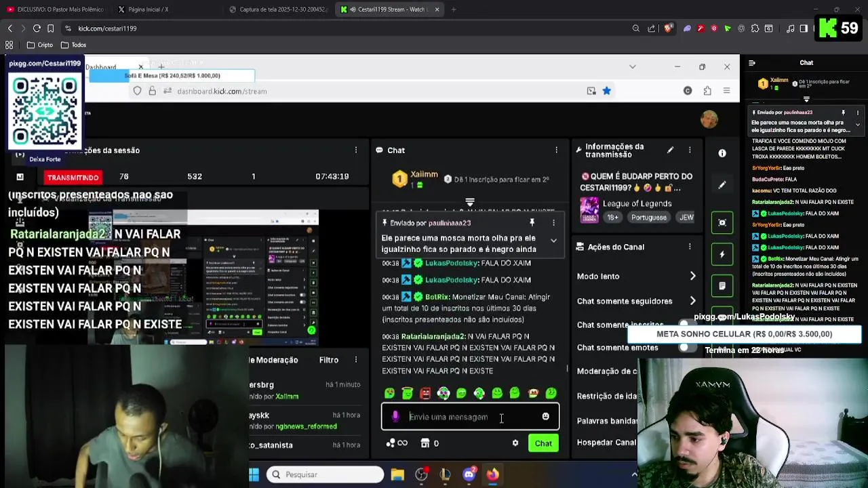Open Firefox from the taskbar
Viewport: 868px width, 488px height.
492,474
